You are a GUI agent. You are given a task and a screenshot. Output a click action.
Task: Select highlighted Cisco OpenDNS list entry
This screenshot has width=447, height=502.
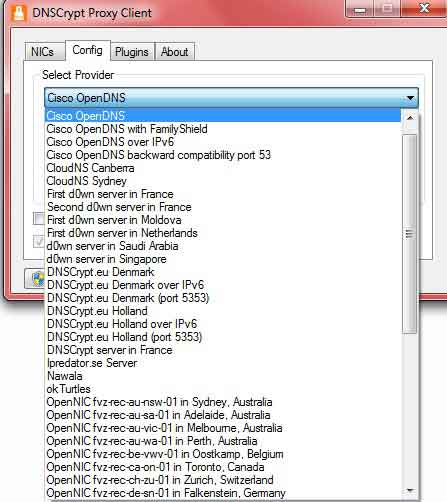[x=223, y=116]
